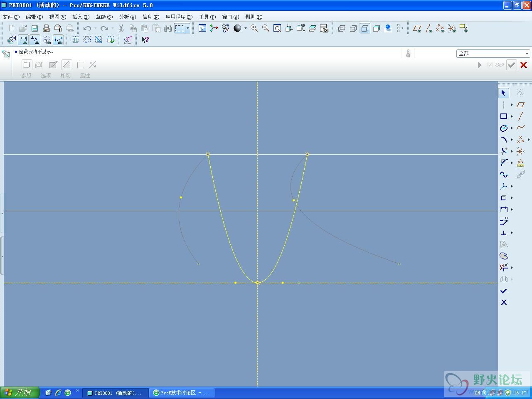Expand the dimension tool flyout arrow
532x399 pixels.
pos(512,209)
